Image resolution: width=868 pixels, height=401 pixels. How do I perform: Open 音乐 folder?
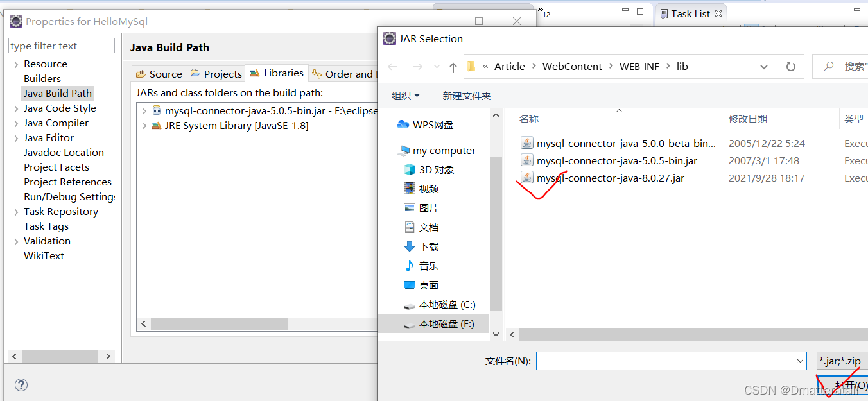[x=421, y=266]
